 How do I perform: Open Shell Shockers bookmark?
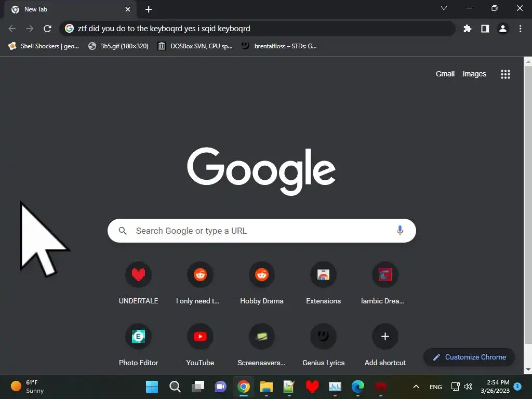44,46
